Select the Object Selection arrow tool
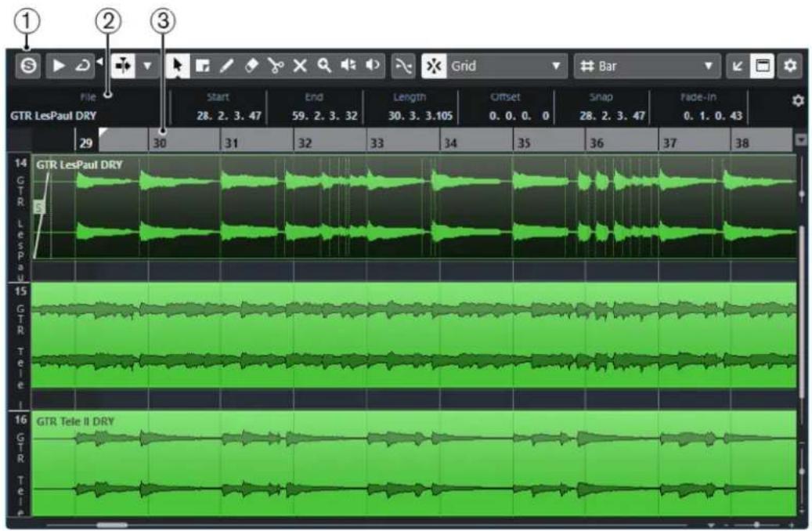The width and height of the screenshot is (812, 531). click(178, 66)
